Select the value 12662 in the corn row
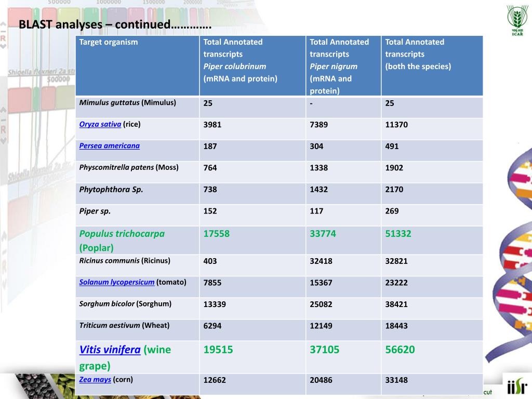The image size is (532, 399). tap(215, 380)
